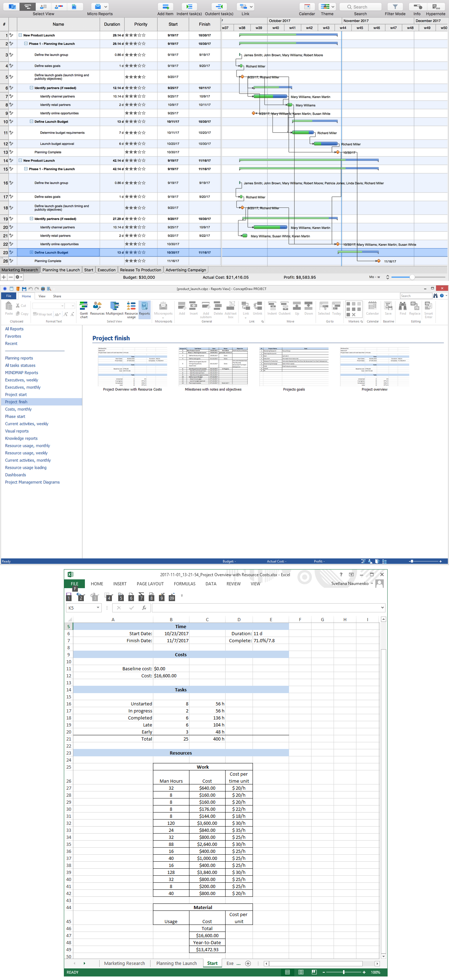Image resolution: width=449 pixels, height=980 pixels.
Task: Open Excel Help question mark
Action: pos(341,574)
